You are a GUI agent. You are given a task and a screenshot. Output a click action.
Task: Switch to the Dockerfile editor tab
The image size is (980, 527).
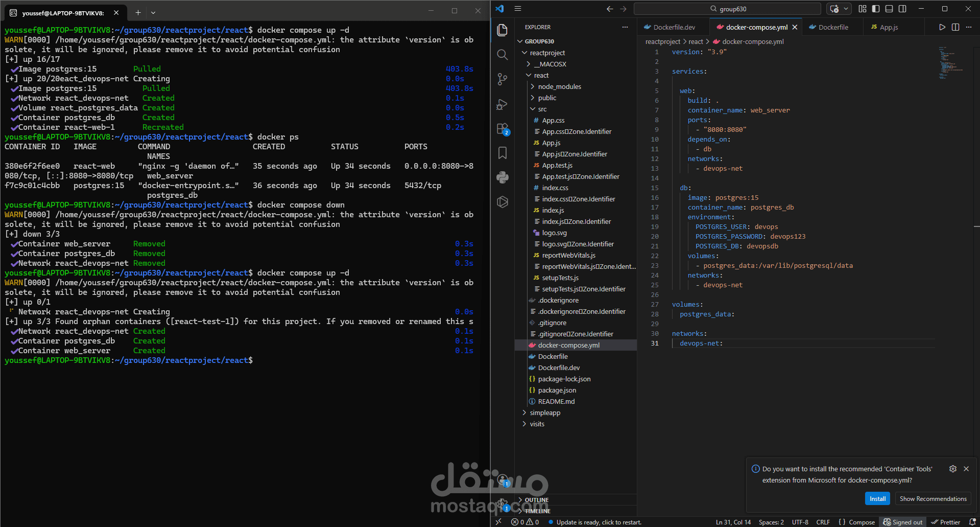[832, 27]
